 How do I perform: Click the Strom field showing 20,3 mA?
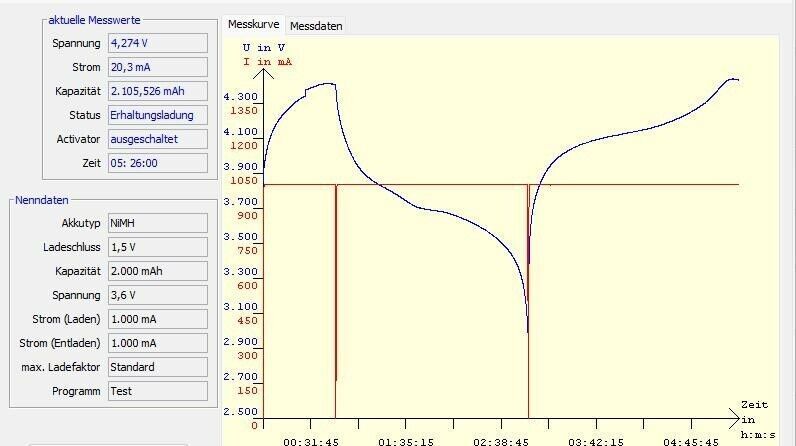click(x=157, y=67)
